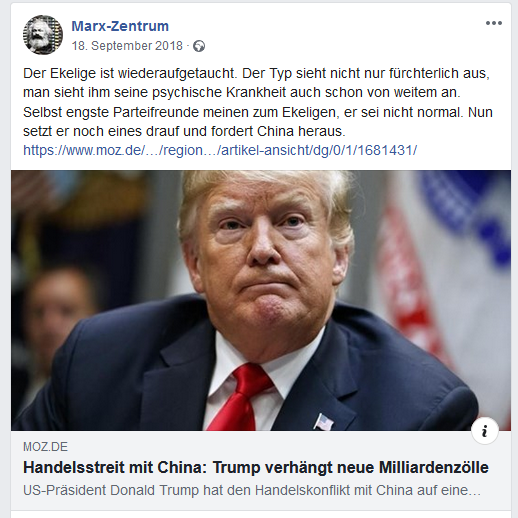
Task: Follow the moz.de article URL link
Action: pyautogui.click(x=220, y=150)
